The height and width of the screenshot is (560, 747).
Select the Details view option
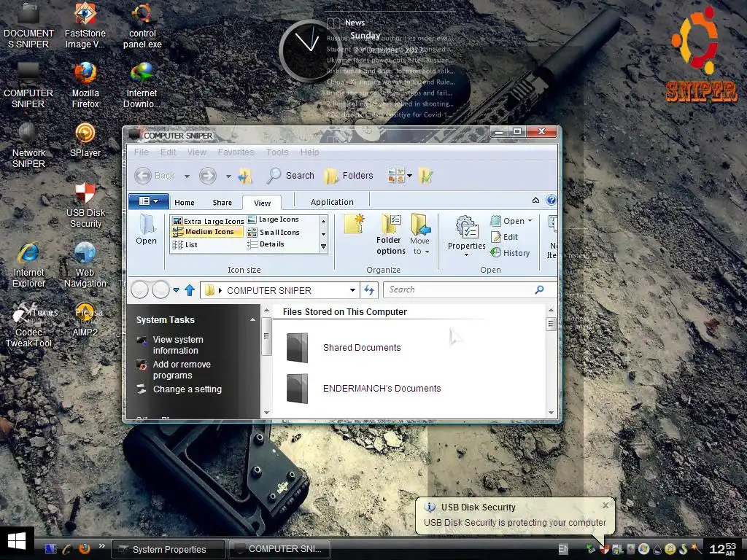[x=266, y=244]
